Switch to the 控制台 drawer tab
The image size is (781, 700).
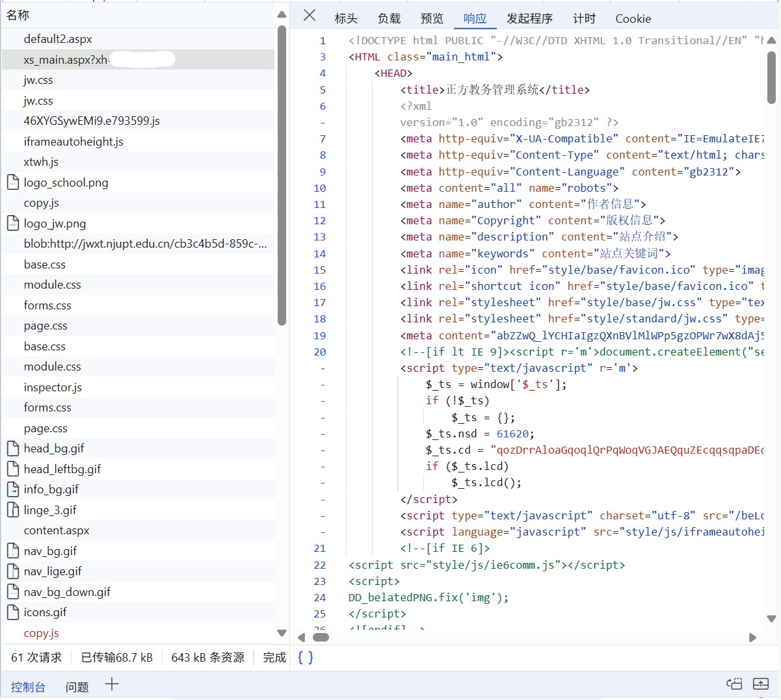[29, 686]
